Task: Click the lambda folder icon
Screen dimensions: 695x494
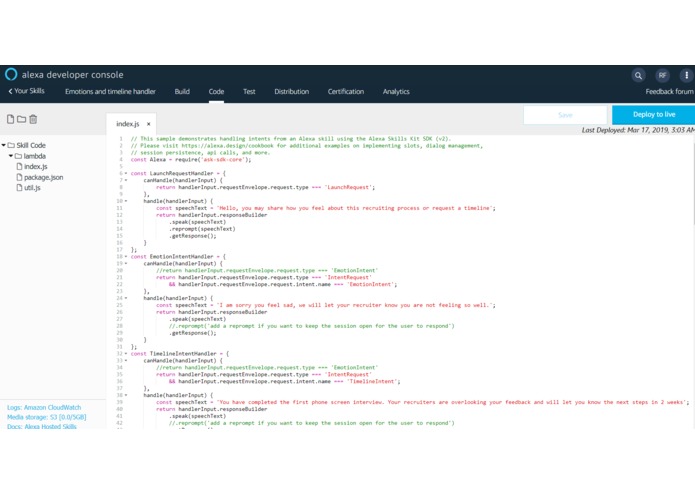Action: (18, 156)
